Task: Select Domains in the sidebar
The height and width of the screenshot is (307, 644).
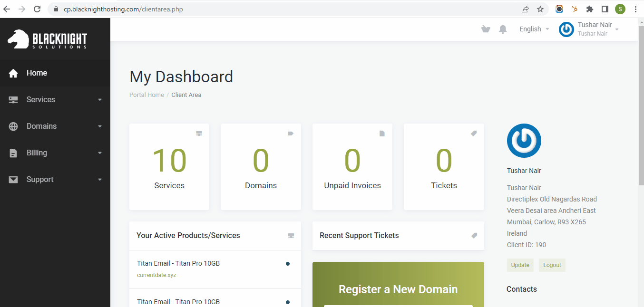Action: point(55,126)
